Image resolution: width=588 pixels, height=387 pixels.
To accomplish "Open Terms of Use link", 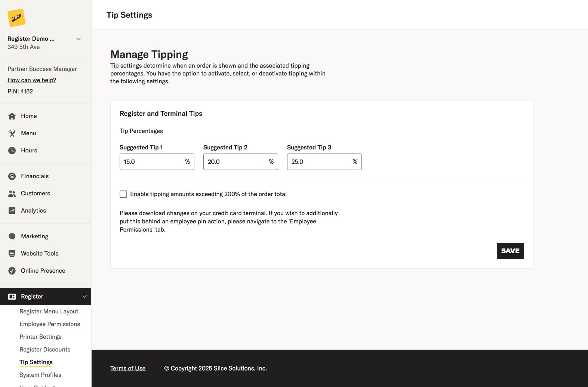I will pos(128,368).
